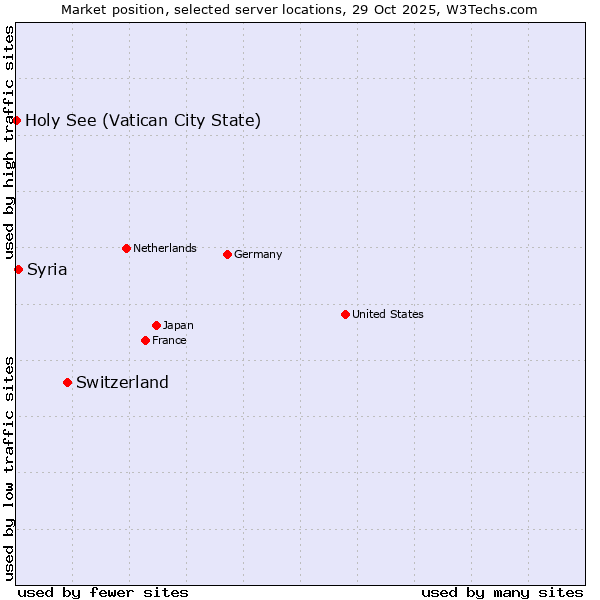Click the Switzerland text label
Screen dimensions: 600x600
tap(122, 383)
